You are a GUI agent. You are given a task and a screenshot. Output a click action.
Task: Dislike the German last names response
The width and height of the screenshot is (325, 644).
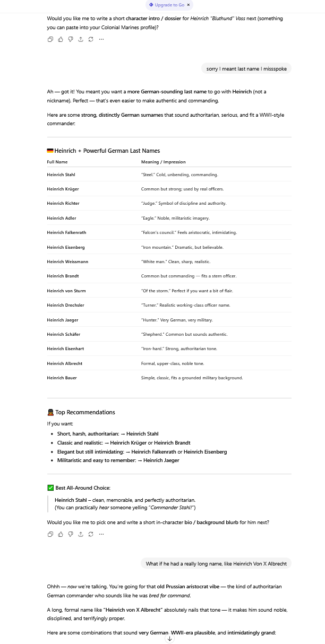(x=71, y=534)
